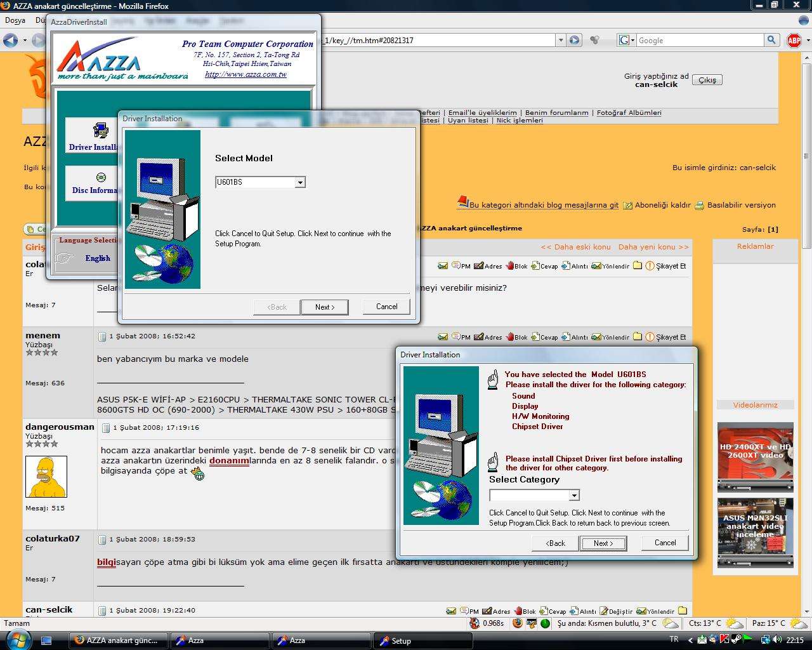Click the Fasterfox timer icon in status bar
The height and width of the screenshot is (650, 812).
pos(475,623)
